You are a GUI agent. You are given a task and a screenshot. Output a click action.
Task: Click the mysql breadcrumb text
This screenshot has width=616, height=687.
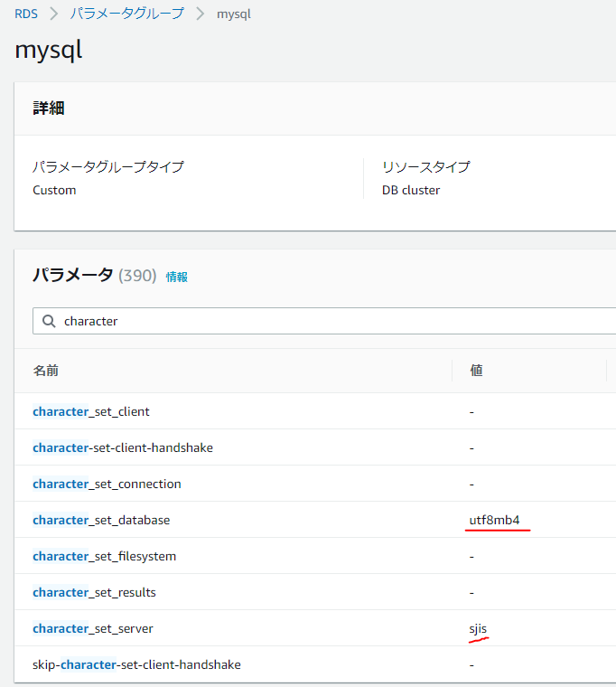[234, 14]
